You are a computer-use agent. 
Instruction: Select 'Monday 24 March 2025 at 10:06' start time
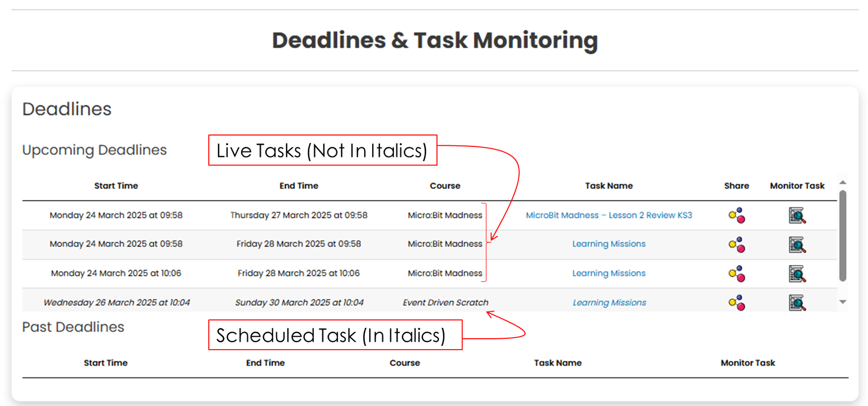pos(116,273)
